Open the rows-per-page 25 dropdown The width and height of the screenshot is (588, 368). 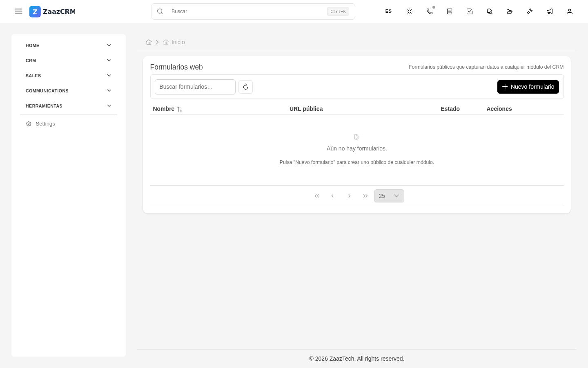pos(389,196)
